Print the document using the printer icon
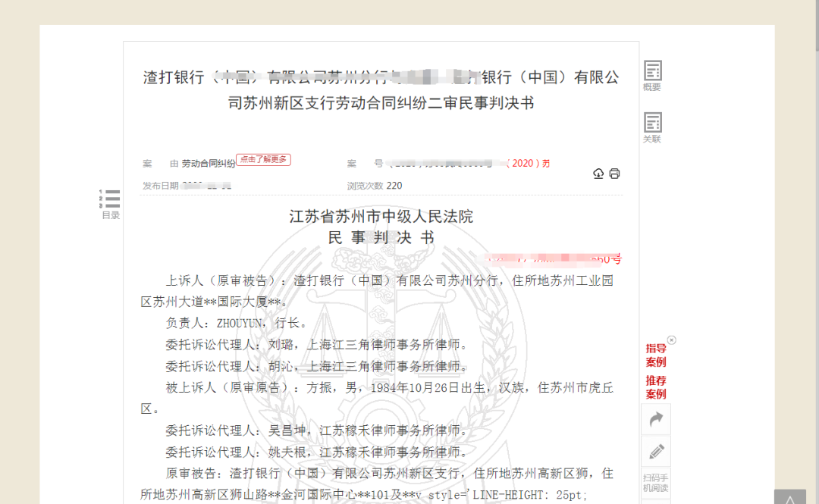The image size is (819, 504). [614, 174]
